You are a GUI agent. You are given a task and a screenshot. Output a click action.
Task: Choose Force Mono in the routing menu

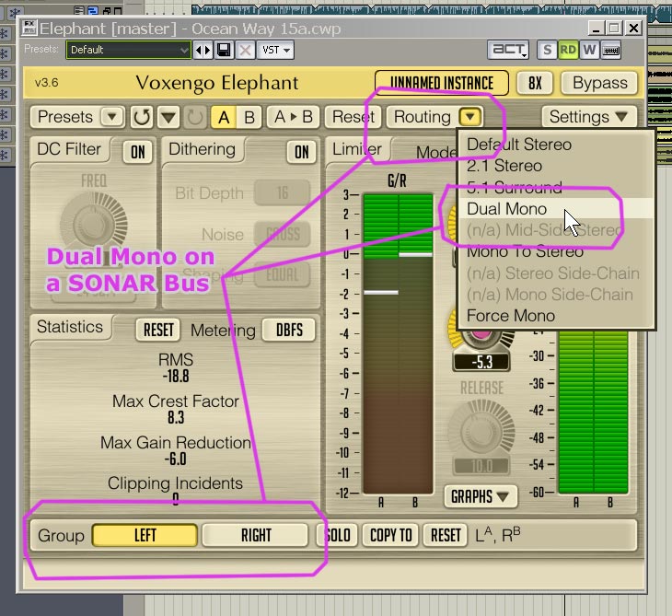(x=511, y=316)
